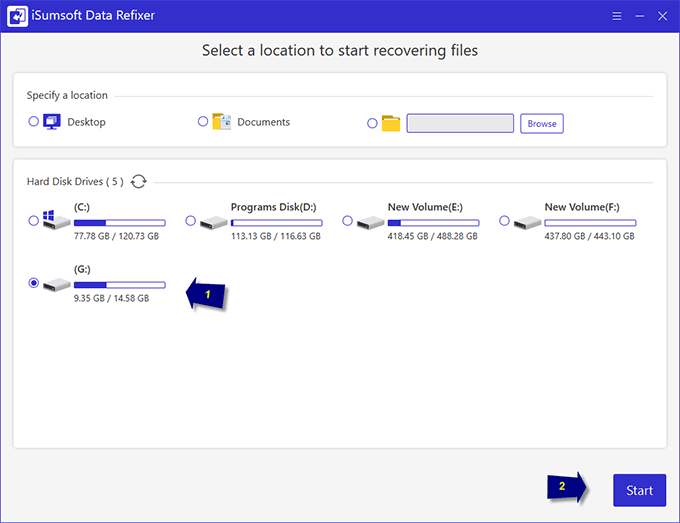Click the Programs Disk(D:) usage bar
680x523 pixels.
click(277, 223)
